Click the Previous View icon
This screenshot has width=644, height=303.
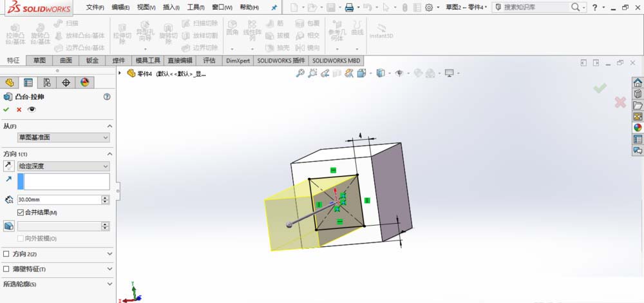click(325, 73)
